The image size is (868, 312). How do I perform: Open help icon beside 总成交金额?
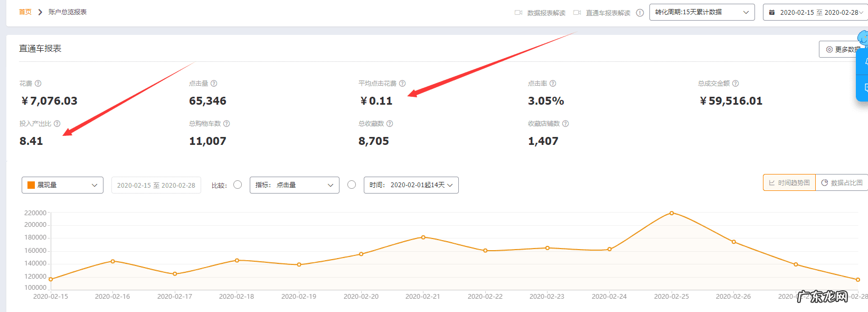click(x=735, y=84)
